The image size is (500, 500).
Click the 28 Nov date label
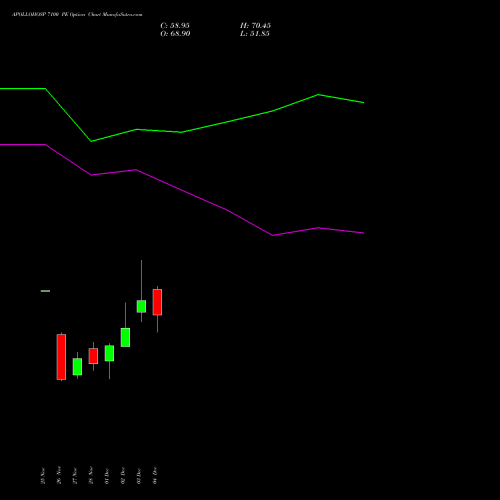tap(91, 475)
